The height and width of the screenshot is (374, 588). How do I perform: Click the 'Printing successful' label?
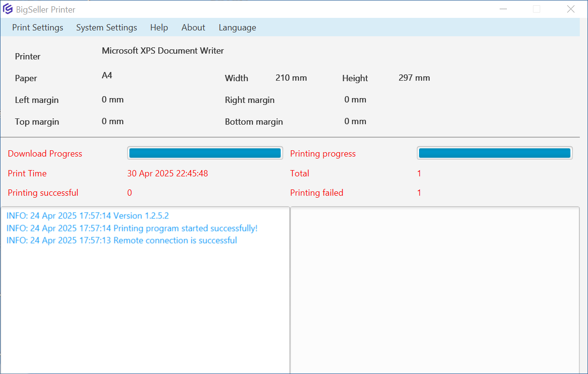pos(43,193)
